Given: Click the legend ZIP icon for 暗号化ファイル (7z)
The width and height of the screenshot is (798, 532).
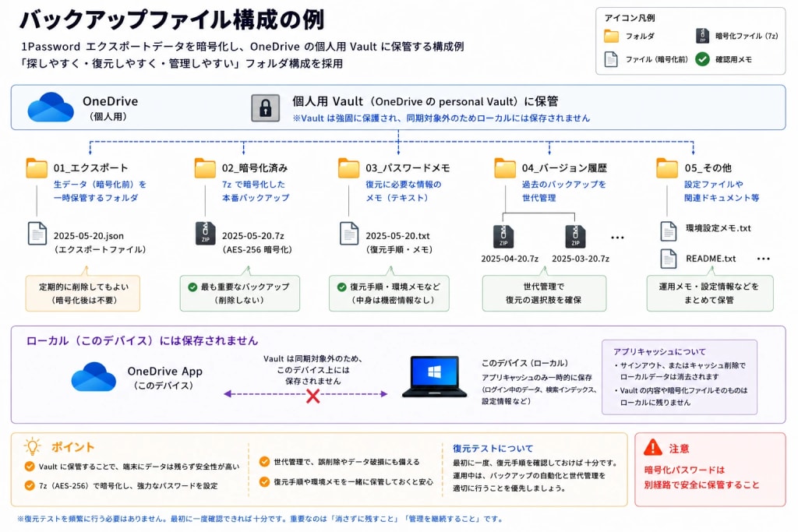Looking at the screenshot, I should [x=702, y=36].
